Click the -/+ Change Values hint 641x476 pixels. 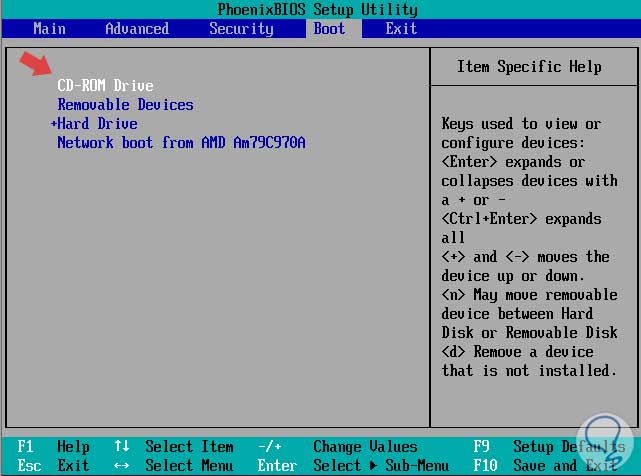pos(338,447)
